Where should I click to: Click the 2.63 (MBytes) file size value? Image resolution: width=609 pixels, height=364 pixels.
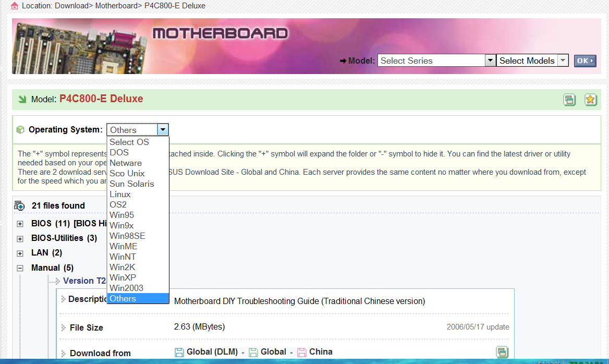[x=199, y=326]
